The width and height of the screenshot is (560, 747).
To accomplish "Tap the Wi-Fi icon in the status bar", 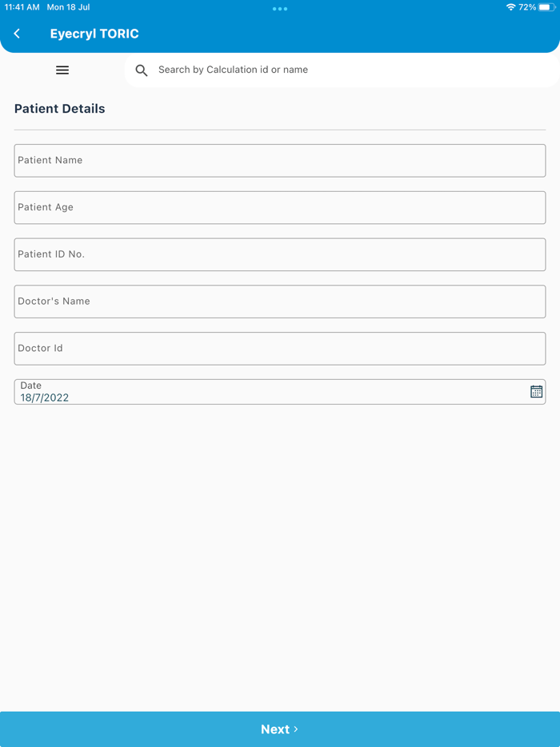I will (x=510, y=7).
